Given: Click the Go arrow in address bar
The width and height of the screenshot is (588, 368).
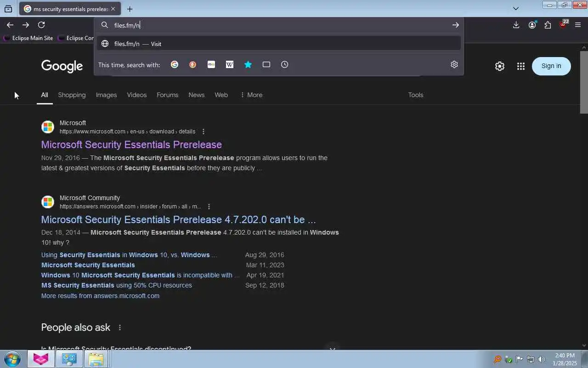Looking at the screenshot, I should click(455, 25).
